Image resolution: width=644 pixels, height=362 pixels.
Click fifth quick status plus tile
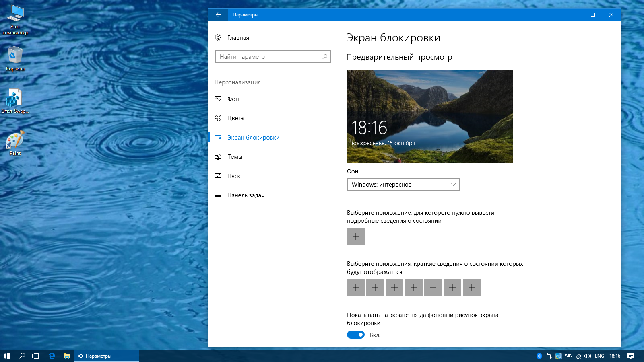point(433,288)
